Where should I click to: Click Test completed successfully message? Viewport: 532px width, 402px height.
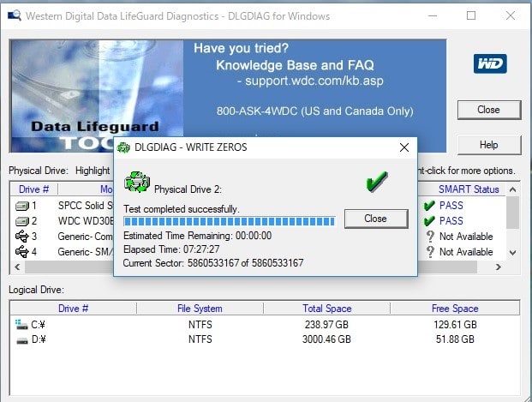[x=181, y=209]
